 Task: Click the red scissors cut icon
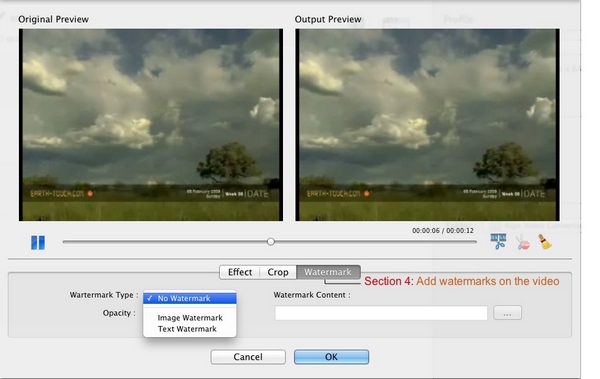[523, 242]
